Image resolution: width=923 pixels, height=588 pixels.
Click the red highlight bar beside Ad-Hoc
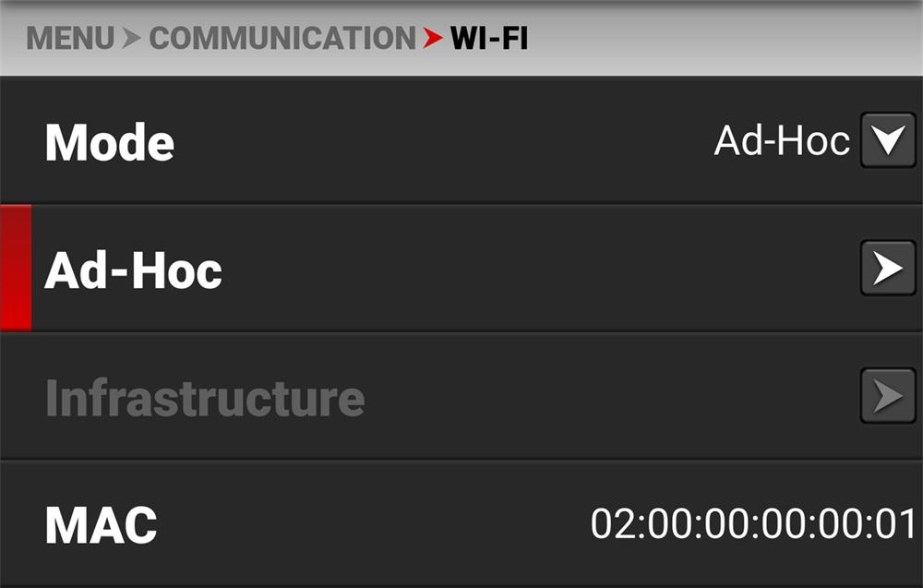(x=16, y=268)
